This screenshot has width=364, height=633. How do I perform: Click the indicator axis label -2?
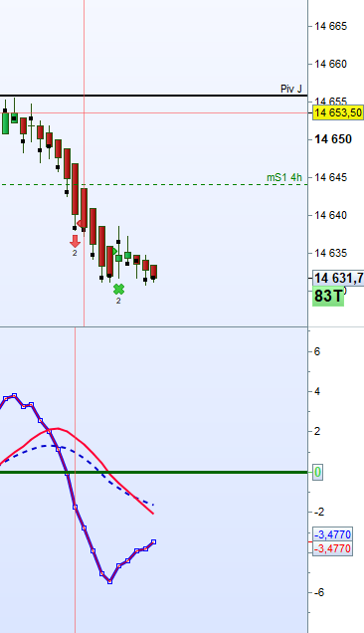point(319,512)
